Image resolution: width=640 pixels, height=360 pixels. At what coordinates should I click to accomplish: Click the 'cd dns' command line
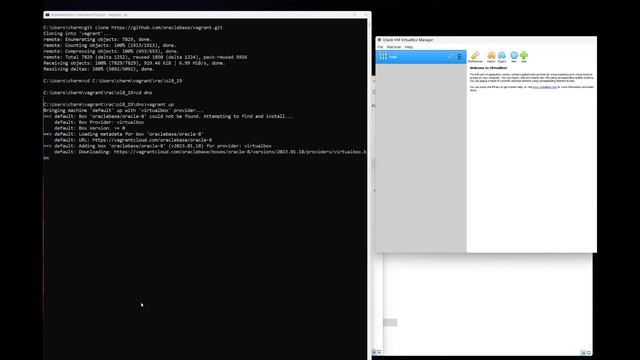coord(98,93)
